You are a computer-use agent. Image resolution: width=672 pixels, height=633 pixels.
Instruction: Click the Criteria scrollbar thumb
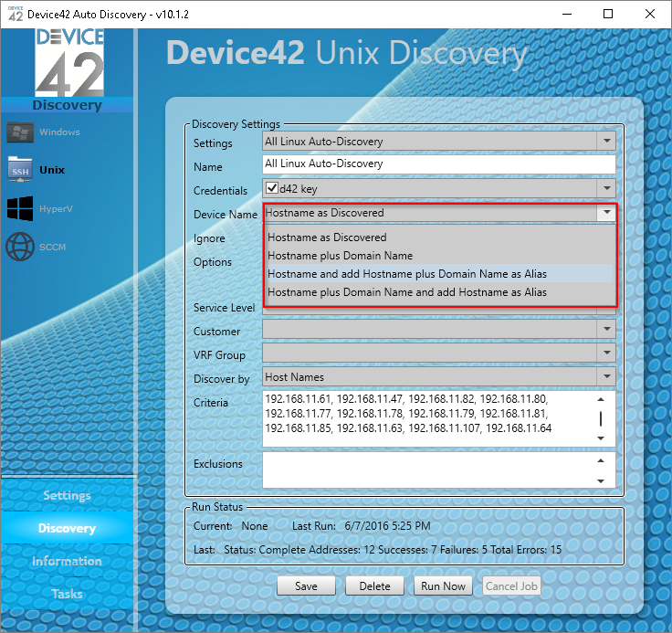click(x=601, y=419)
